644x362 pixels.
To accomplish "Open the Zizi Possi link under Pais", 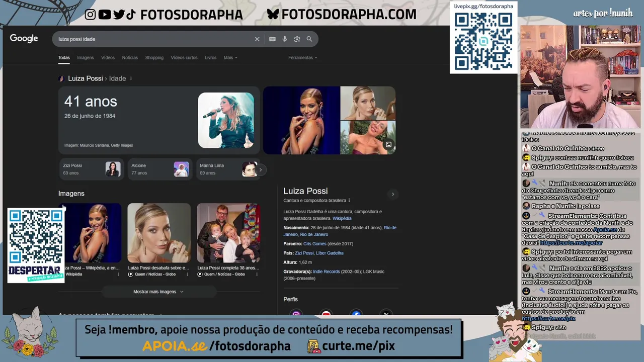I will (304, 253).
